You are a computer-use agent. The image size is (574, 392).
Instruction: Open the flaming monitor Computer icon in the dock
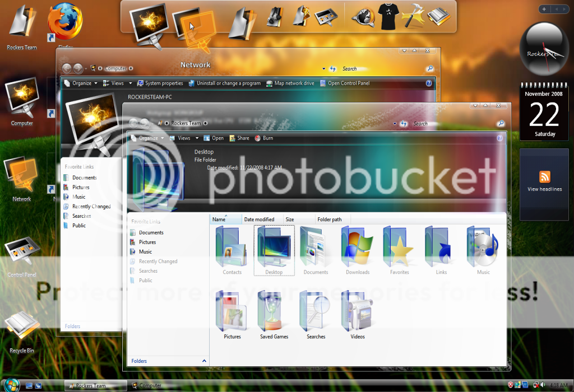point(149,25)
